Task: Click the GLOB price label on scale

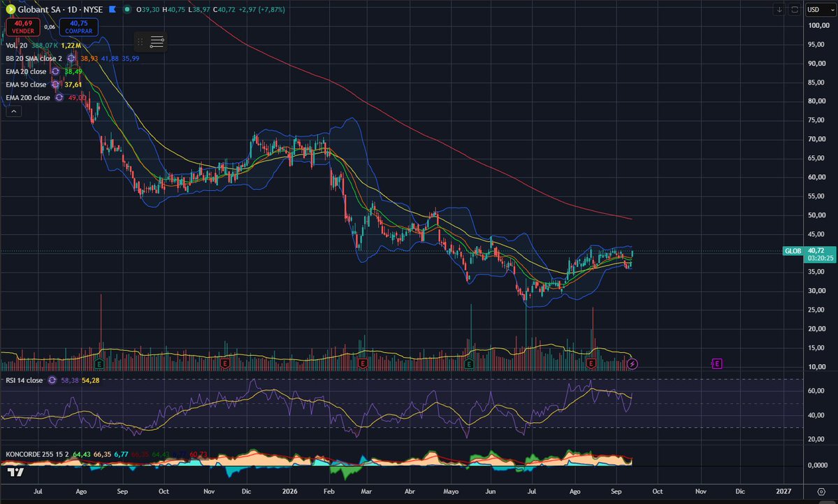Action: [793, 251]
